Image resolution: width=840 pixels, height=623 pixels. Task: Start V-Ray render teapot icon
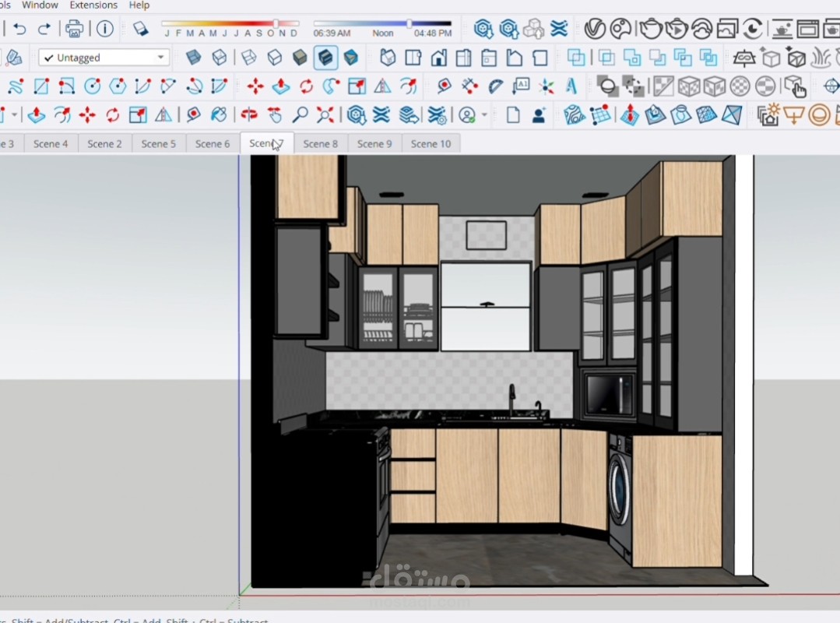651,28
